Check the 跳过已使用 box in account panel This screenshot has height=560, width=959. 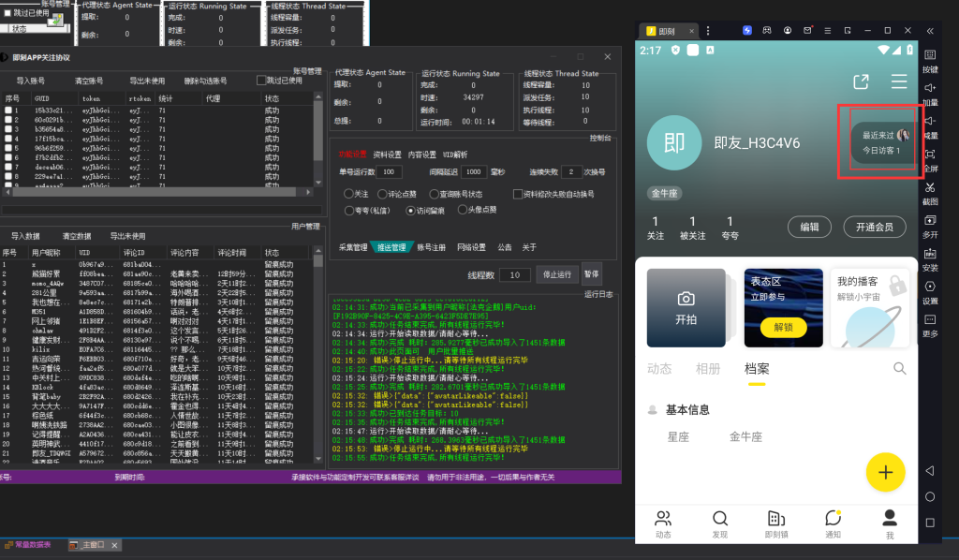click(x=262, y=81)
